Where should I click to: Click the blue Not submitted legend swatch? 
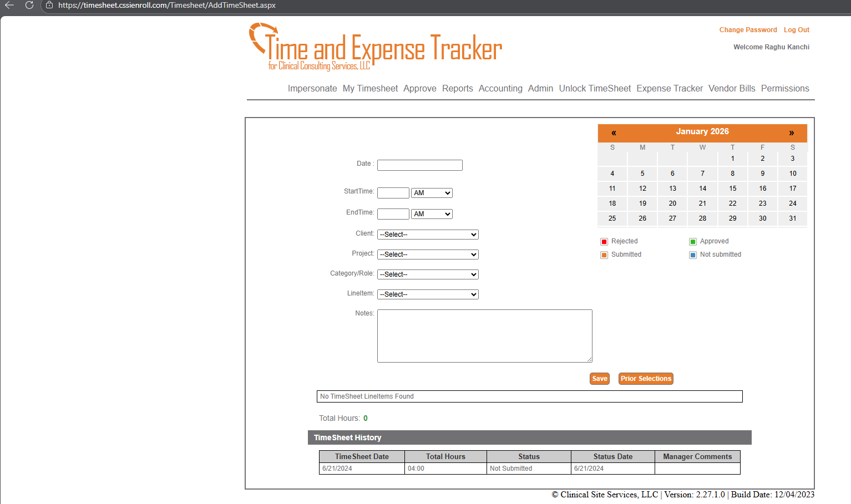coord(693,255)
